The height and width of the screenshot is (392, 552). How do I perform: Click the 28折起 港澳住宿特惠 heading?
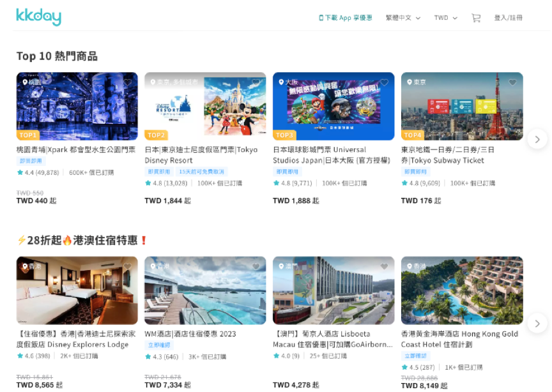pos(82,240)
